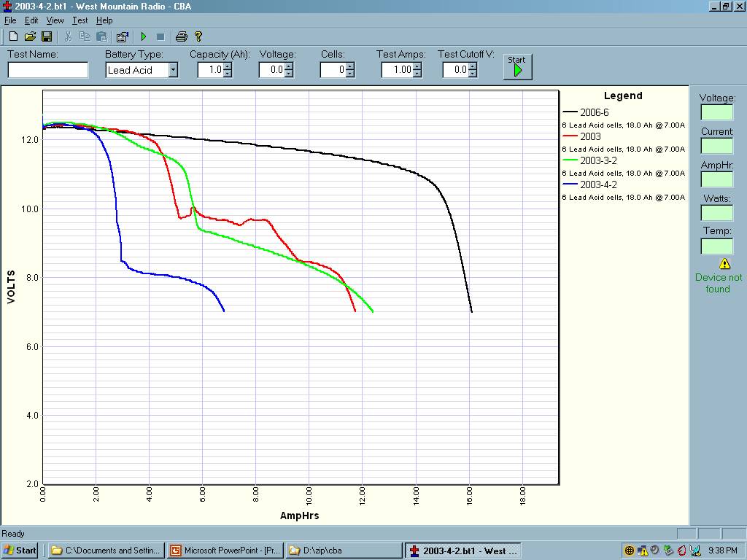Click the Print toolbar icon
Screen dimensions: 747x560
(182, 36)
